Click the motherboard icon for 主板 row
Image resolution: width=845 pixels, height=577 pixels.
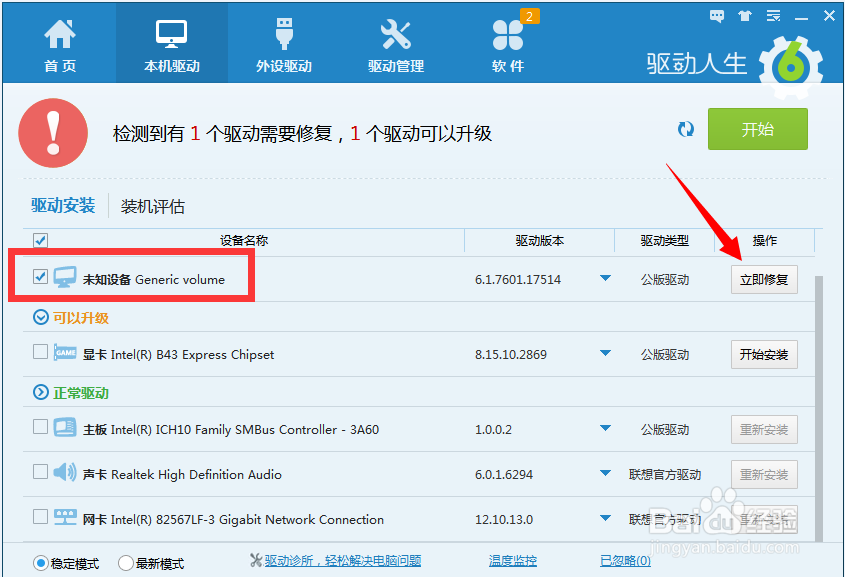65,428
